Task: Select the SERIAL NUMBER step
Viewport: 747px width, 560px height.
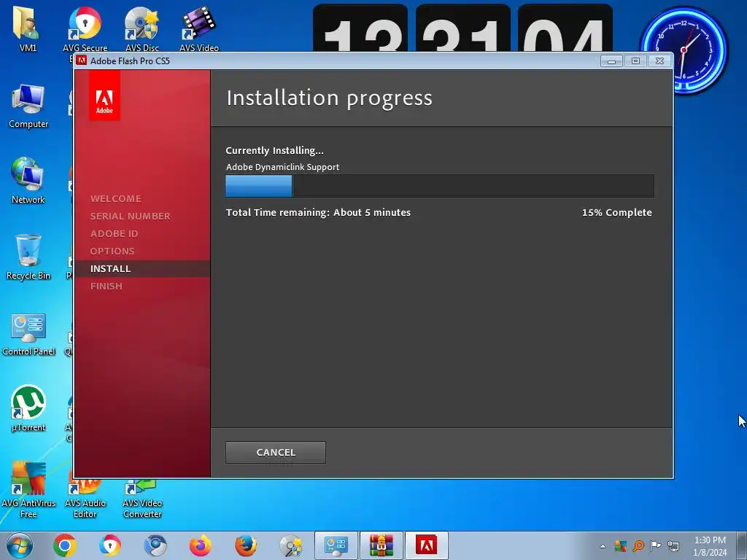Action: 130,216
